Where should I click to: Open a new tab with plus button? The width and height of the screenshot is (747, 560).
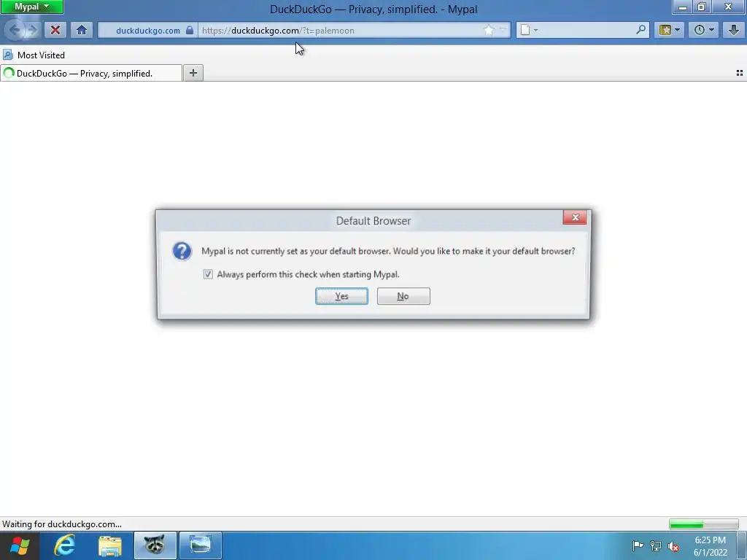[193, 73]
